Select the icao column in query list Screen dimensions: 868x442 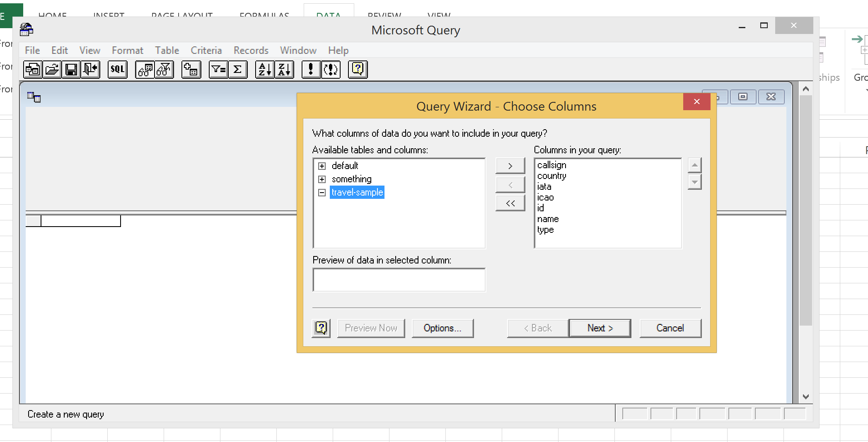[545, 197]
